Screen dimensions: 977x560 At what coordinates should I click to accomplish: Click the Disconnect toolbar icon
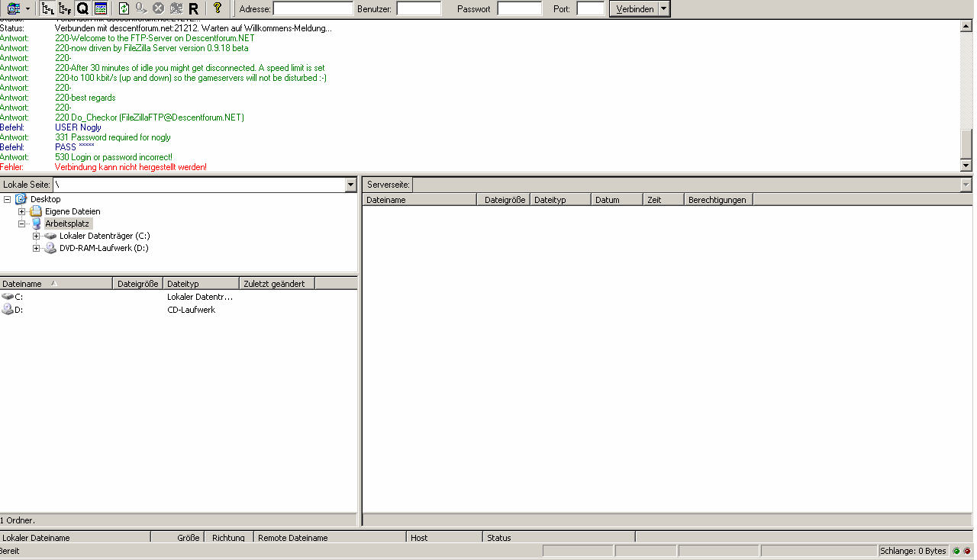[x=176, y=8]
